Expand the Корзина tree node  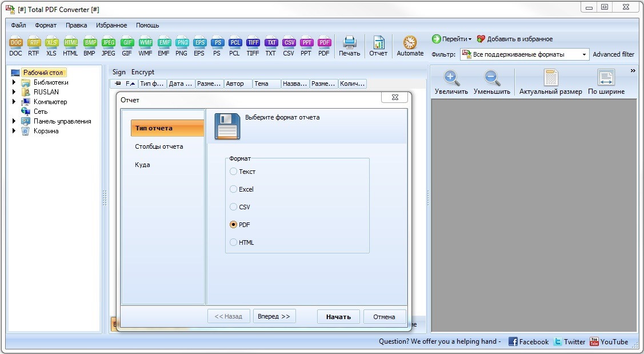(14, 131)
